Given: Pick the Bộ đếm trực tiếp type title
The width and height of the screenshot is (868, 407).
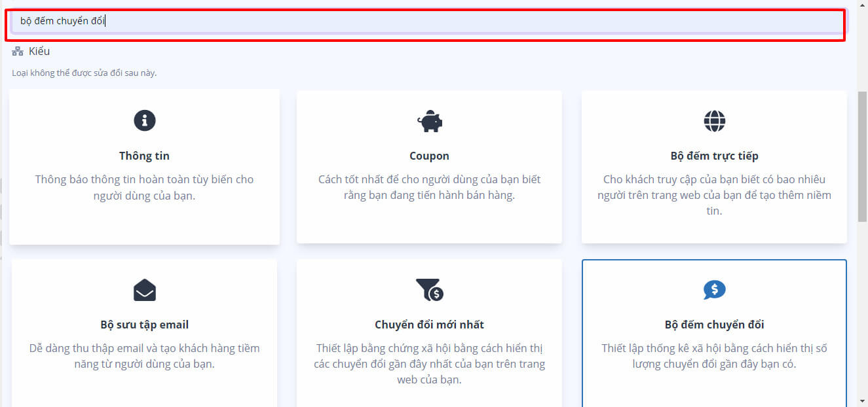Looking at the screenshot, I should [x=714, y=156].
